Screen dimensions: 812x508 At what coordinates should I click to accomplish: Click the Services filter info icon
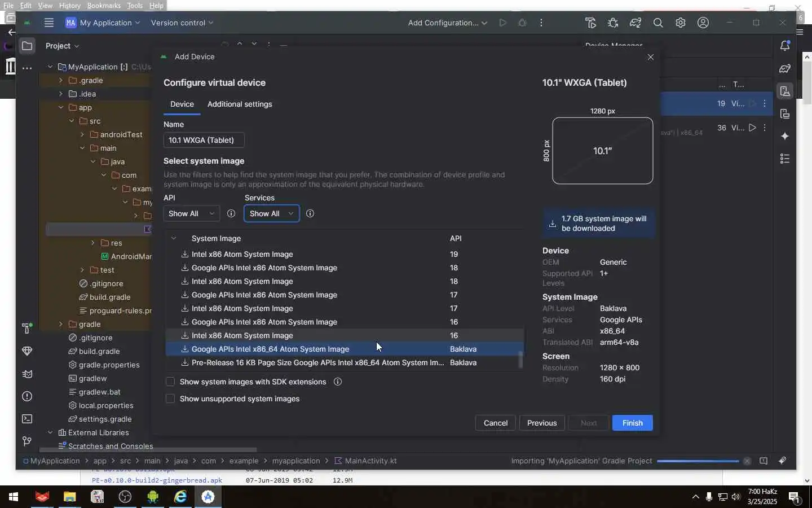(310, 213)
